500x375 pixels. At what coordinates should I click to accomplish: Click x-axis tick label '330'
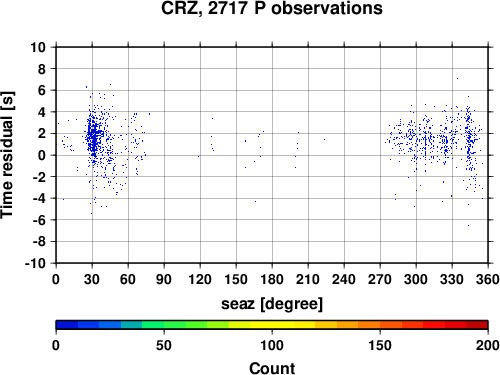click(x=452, y=279)
